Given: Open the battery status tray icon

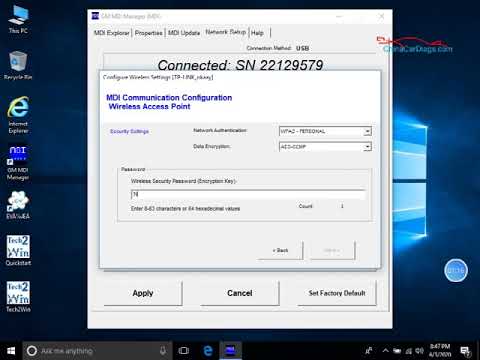Looking at the screenshot, I should (x=397, y=351).
